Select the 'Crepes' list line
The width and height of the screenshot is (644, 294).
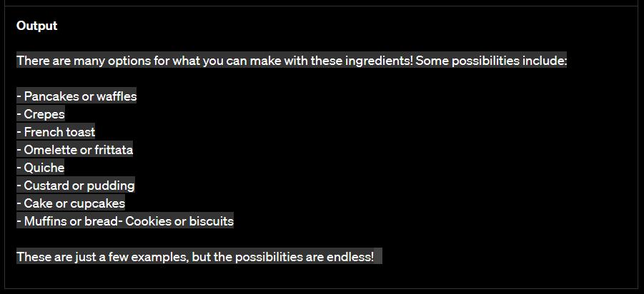41,114
